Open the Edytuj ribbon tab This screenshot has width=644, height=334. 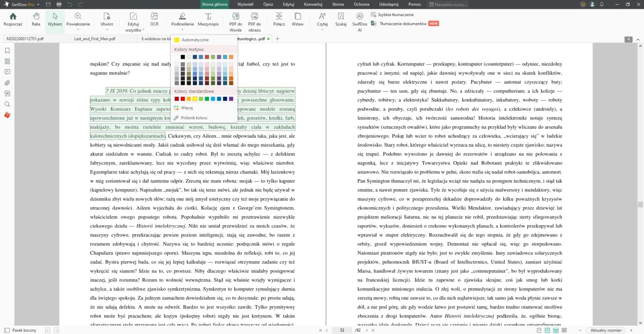coord(289,4)
